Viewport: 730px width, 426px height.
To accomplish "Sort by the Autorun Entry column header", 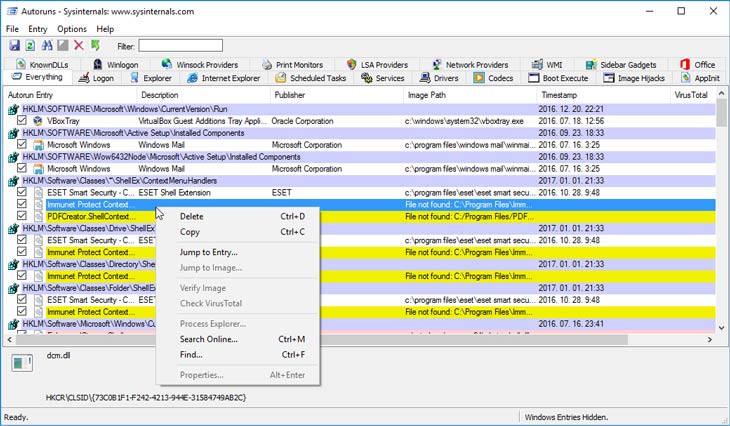I will (x=70, y=95).
